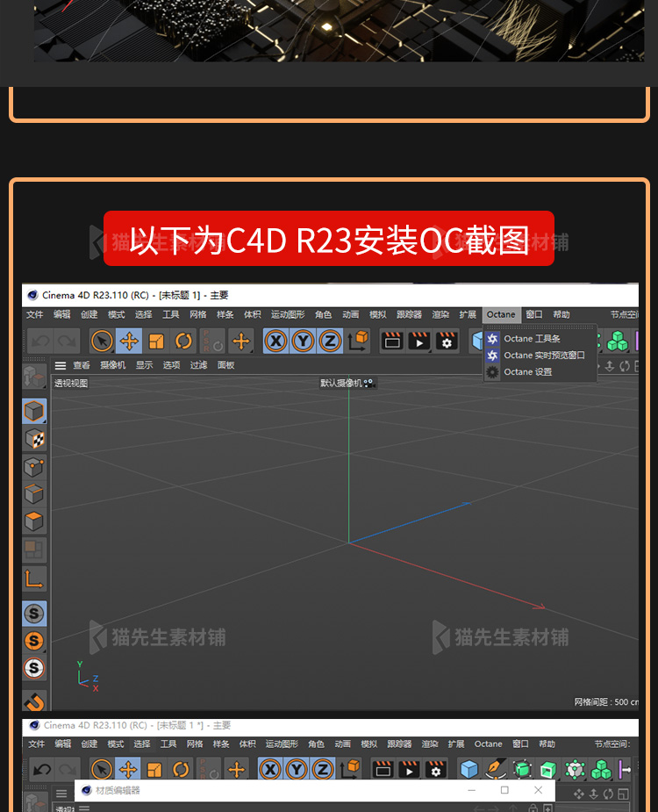Switch to Polygons mode in upper sidebar
658x812 pixels.
(34, 521)
